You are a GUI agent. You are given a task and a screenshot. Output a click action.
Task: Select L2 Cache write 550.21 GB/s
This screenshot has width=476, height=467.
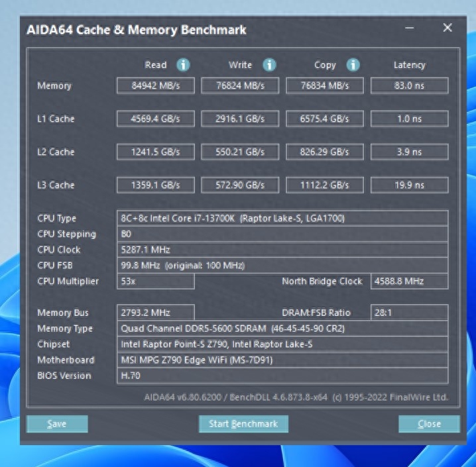(240, 152)
